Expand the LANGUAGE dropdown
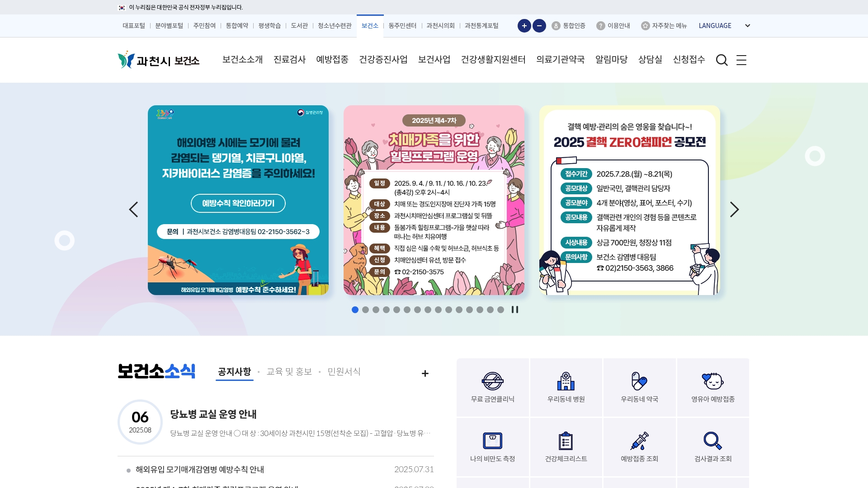The image size is (868, 488). coord(725,26)
